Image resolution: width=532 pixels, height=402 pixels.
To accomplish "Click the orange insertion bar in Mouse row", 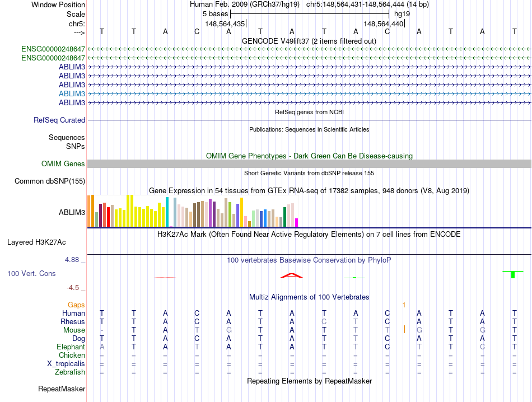I will (x=404, y=329).
